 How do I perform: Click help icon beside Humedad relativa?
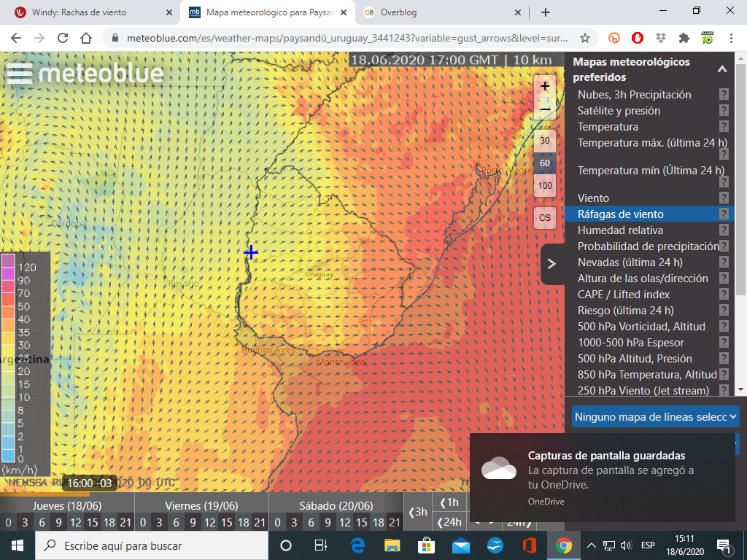coord(724,230)
